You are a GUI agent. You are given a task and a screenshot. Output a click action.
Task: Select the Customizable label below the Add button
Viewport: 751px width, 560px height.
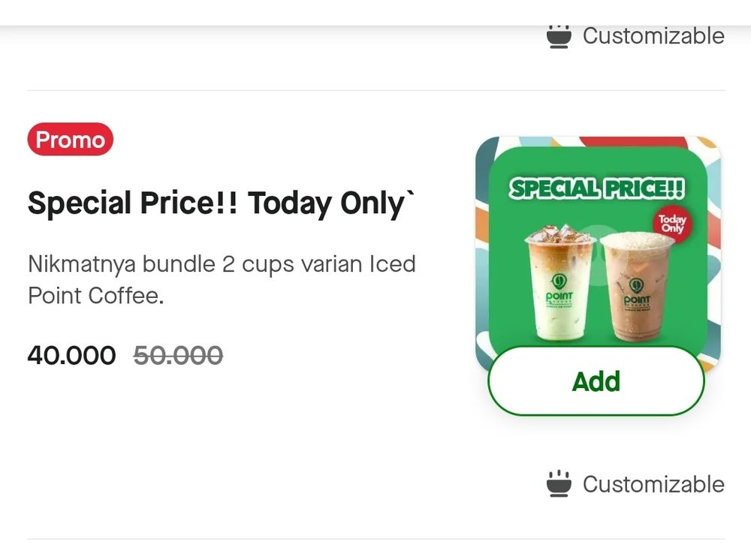click(653, 484)
